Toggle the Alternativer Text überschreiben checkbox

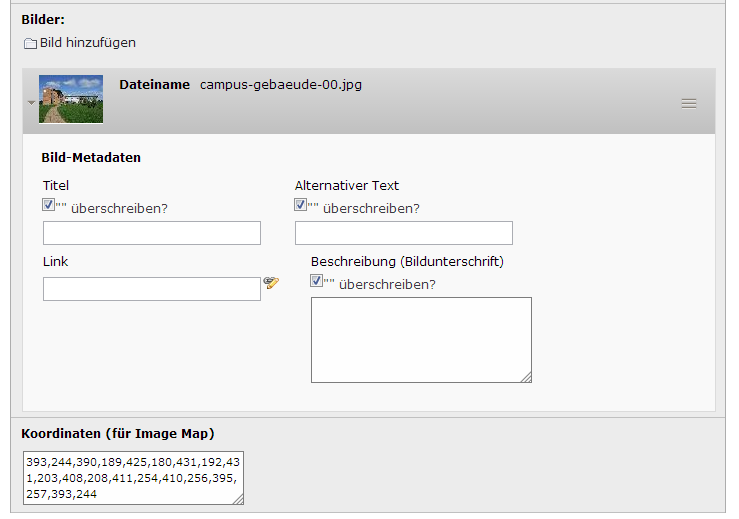(x=300, y=204)
